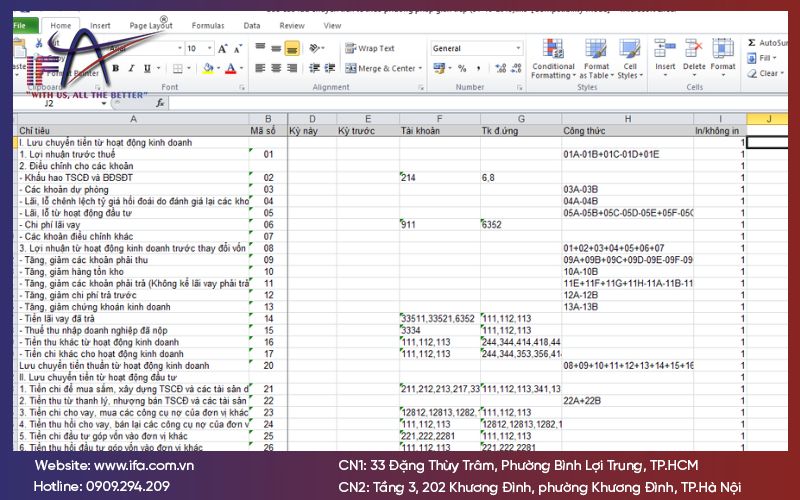Viewport: 800px width, 500px height.
Task: Click the Merge & Center button
Action: [380, 68]
